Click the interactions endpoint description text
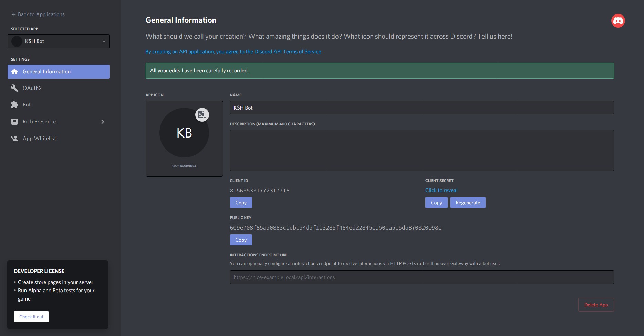 coord(365,263)
